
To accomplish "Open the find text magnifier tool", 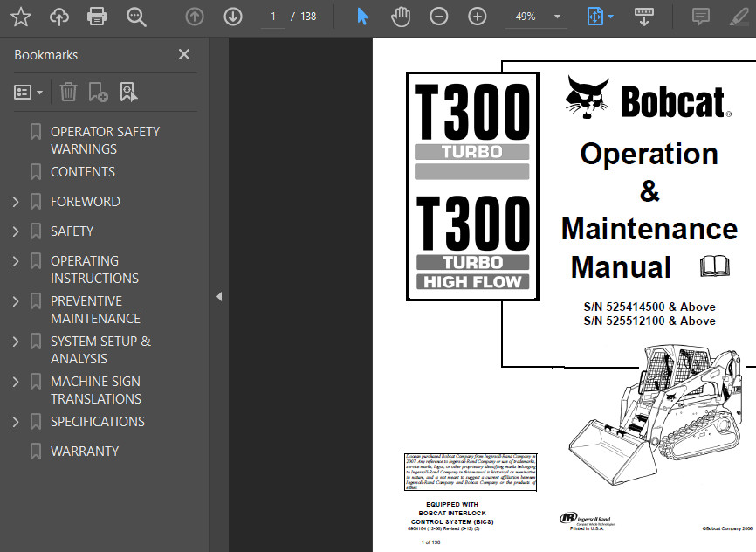I will tap(136, 17).
